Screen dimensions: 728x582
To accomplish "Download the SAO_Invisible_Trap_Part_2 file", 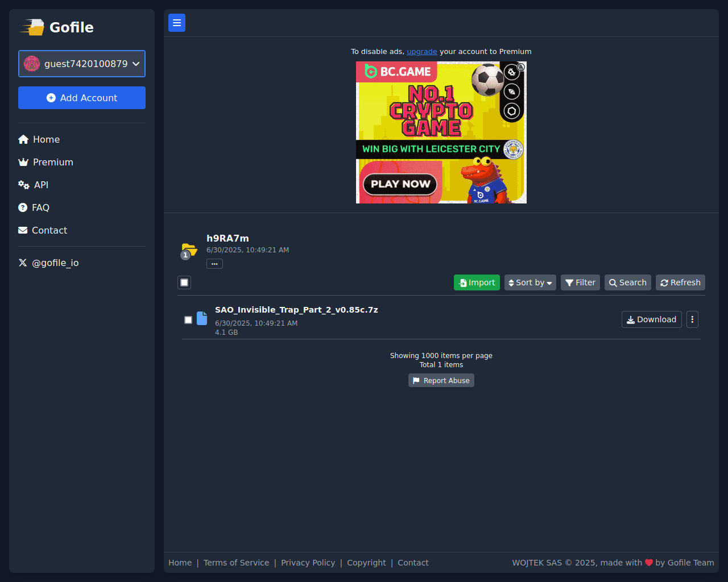I will coord(652,319).
